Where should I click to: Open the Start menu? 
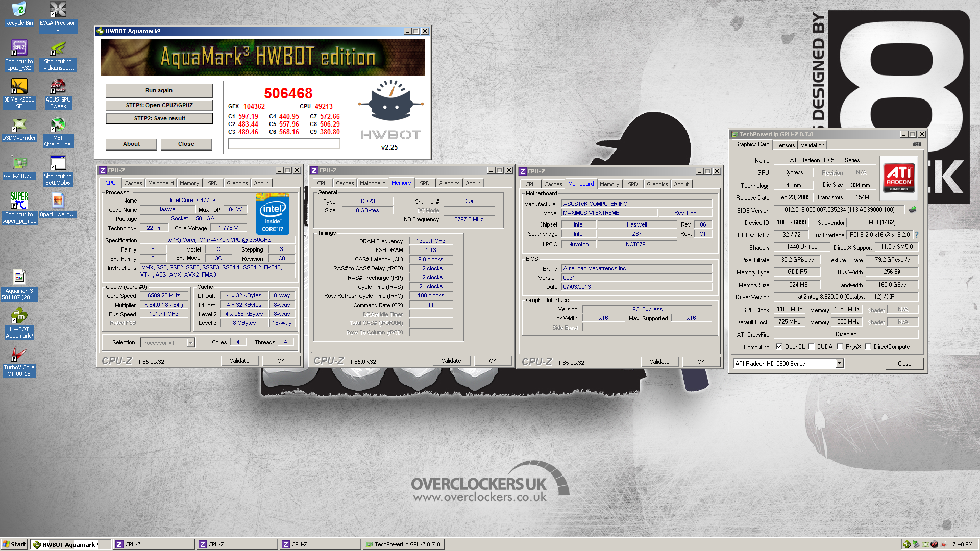[14, 544]
